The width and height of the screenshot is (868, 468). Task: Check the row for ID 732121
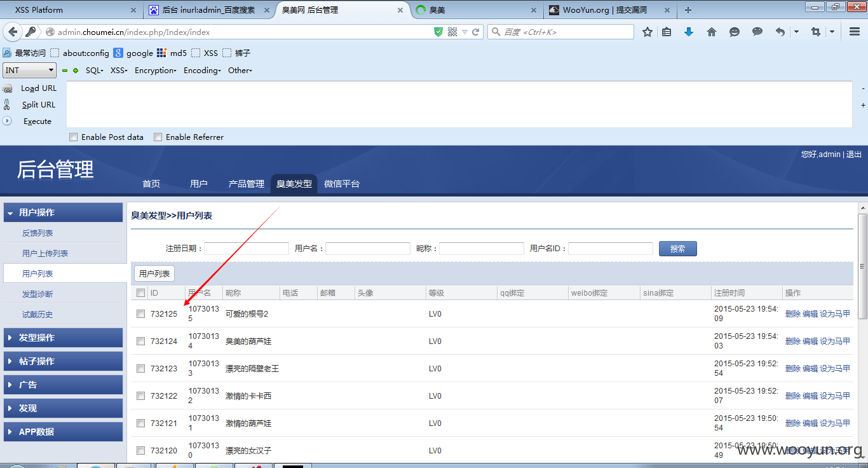coord(141,423)
